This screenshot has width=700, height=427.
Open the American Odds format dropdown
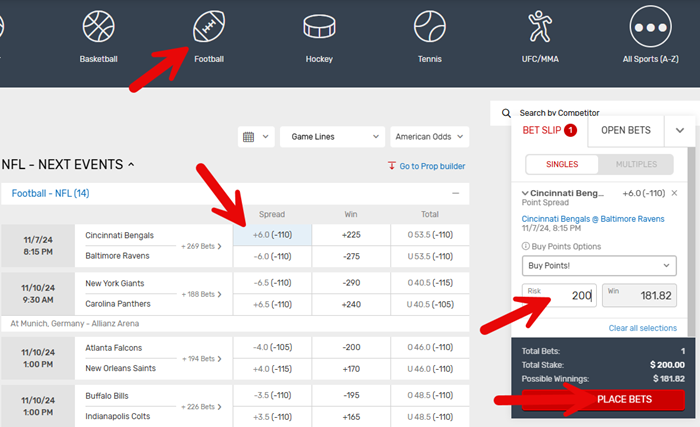pos(427,137)
